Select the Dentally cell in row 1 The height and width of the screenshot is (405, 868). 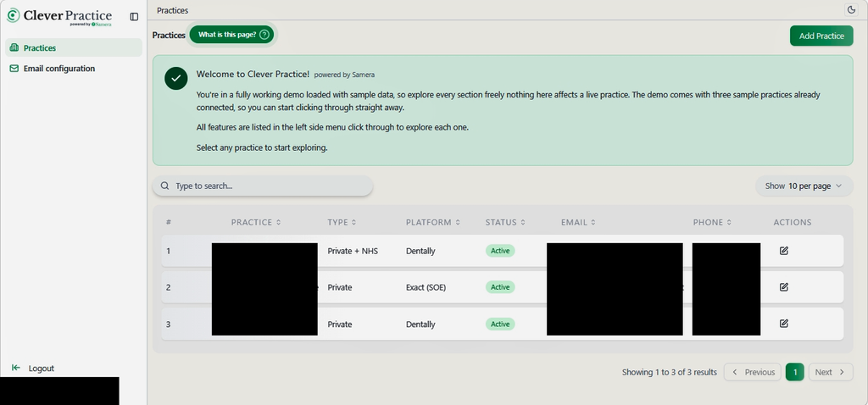tap(420, 251)
